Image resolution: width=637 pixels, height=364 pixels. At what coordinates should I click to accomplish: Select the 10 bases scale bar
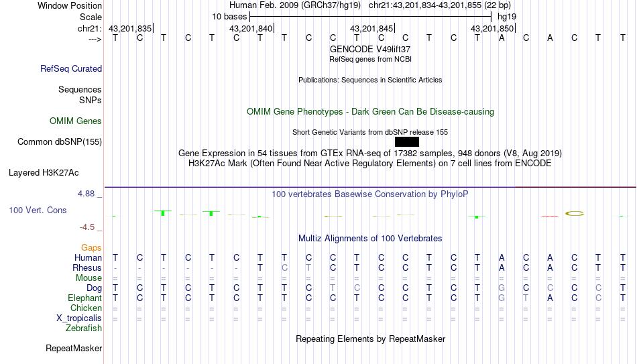coord(370,17)
